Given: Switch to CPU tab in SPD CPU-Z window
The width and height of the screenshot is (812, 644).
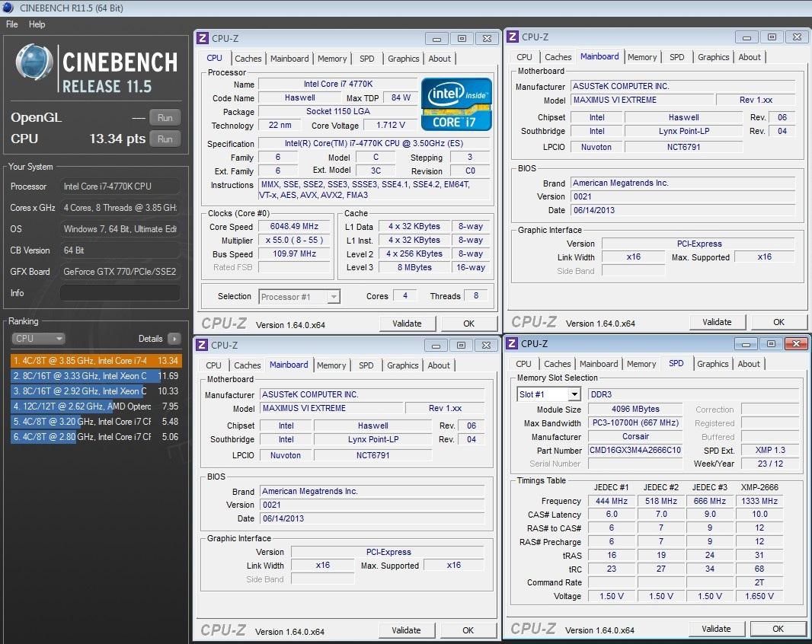Looking at the screenshot, I should tap(523, 364).
